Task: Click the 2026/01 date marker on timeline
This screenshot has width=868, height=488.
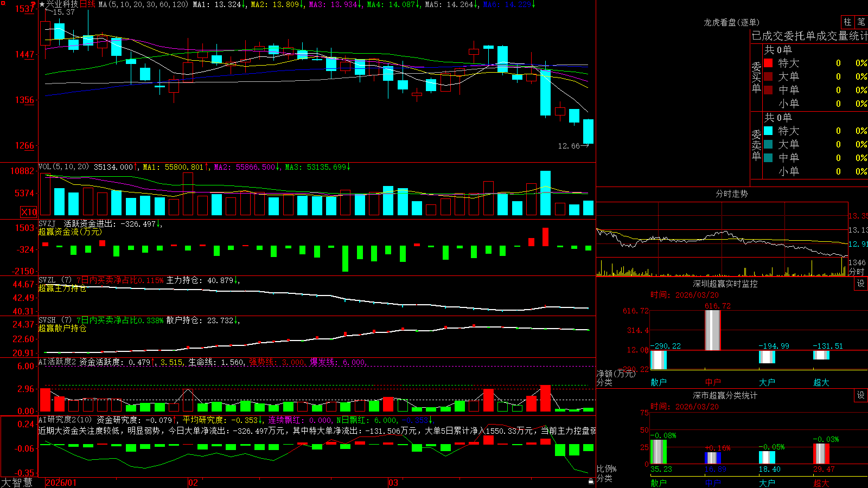Action: [x=61, y=483]
